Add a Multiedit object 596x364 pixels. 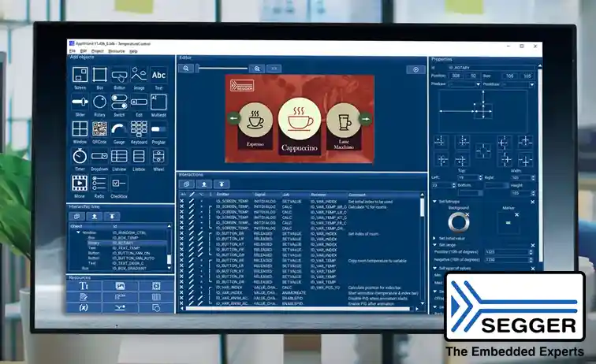(158, 102)
